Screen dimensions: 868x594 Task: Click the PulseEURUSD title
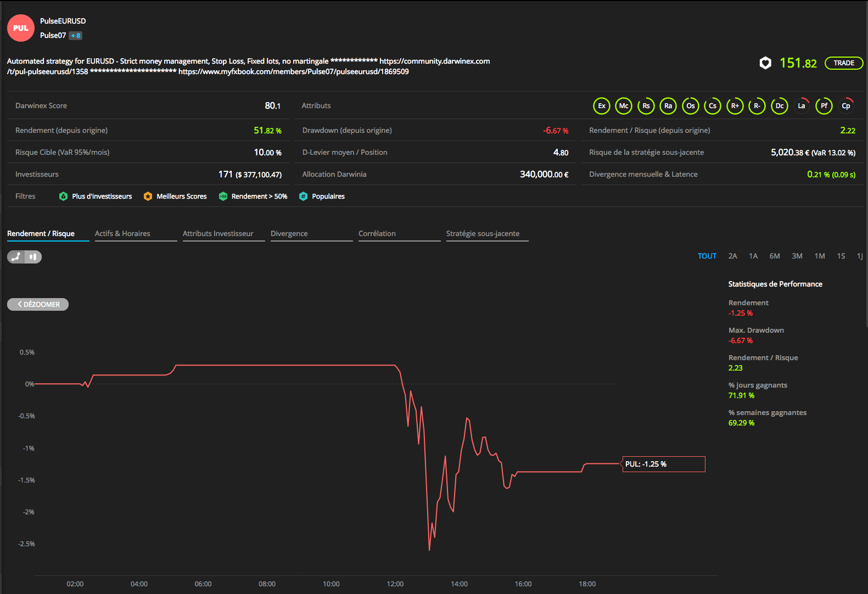[63, 21]
